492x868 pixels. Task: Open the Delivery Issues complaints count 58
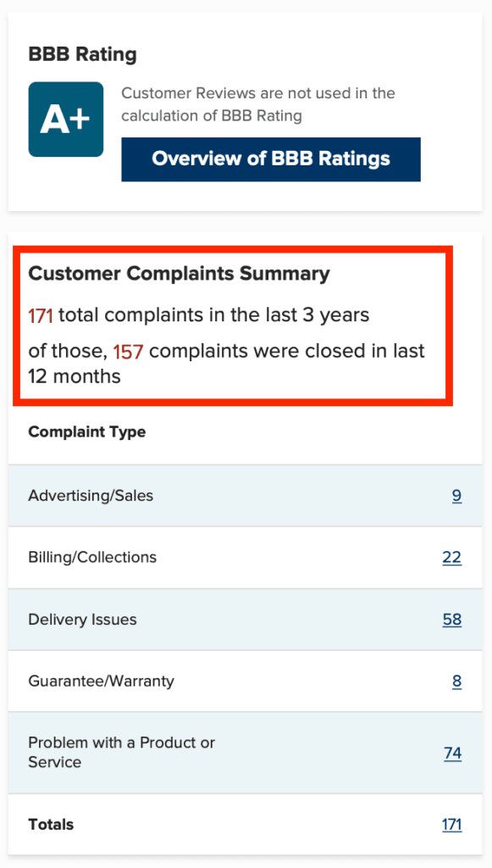(451, 619)
